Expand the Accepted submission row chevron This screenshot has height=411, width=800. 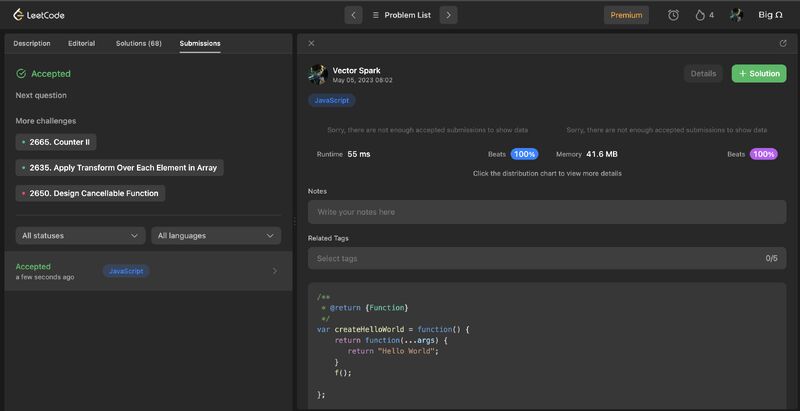coord(275,271)
